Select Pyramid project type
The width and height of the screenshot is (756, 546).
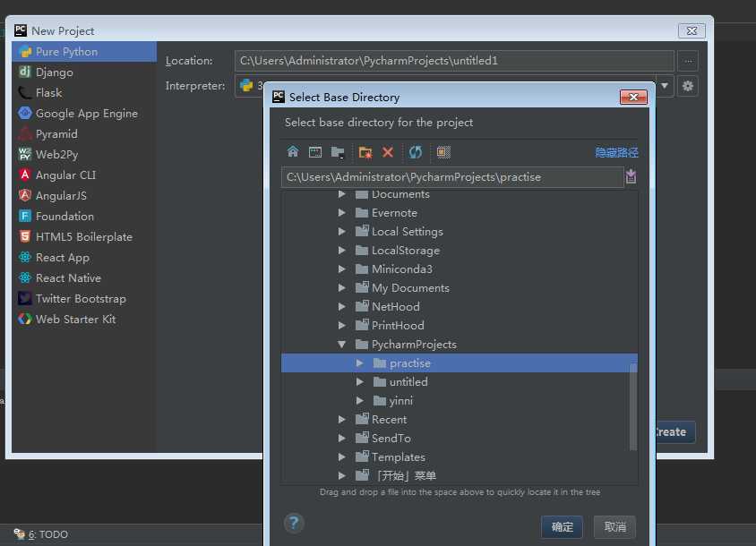click(84, 134)
